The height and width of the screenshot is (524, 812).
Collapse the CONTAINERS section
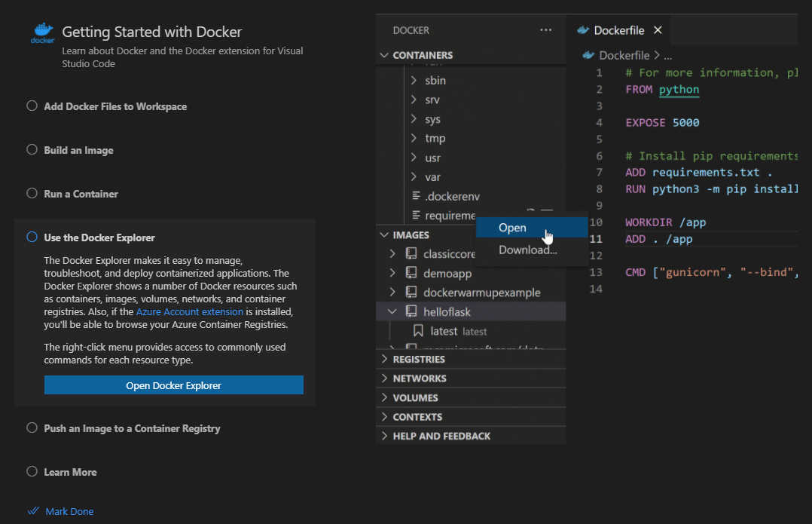[x=383, y=55]
